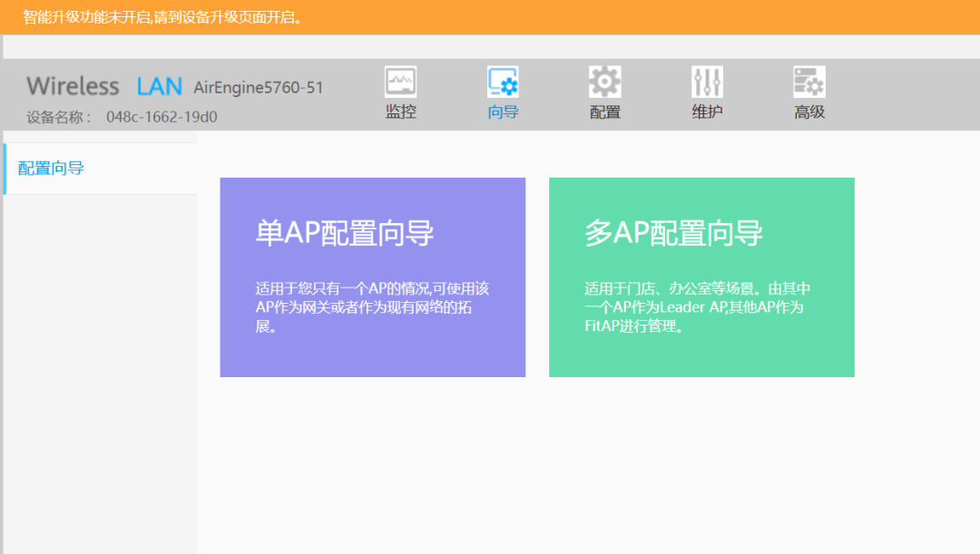This screenshot has width=980, height=554.
Task: Select the 维护 maintenance sliders icon
Action: pos(707,83)
